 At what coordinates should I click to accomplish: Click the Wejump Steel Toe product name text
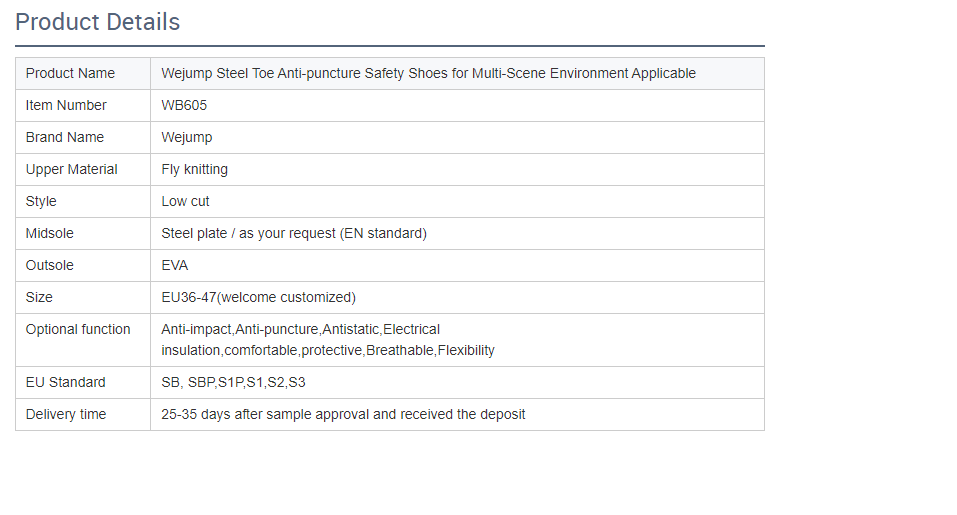click(428, 73)
